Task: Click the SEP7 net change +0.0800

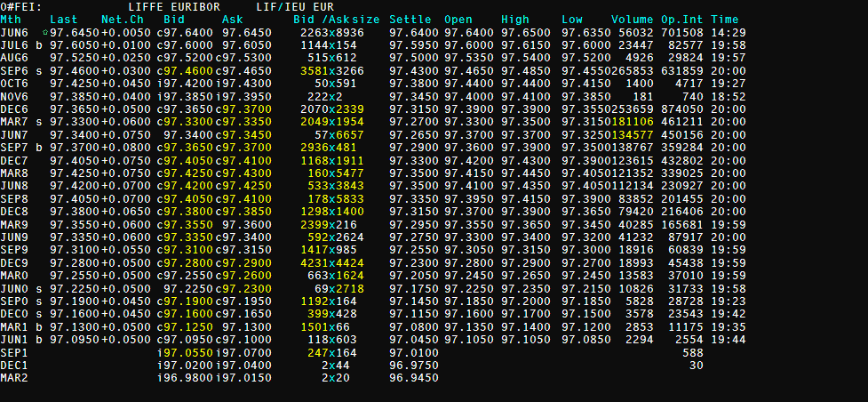Action: 125,148
